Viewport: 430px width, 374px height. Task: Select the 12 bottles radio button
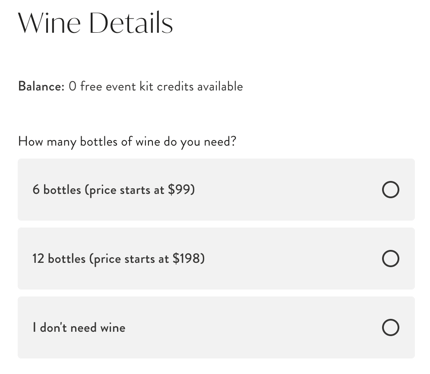click(x=390, y=259)
